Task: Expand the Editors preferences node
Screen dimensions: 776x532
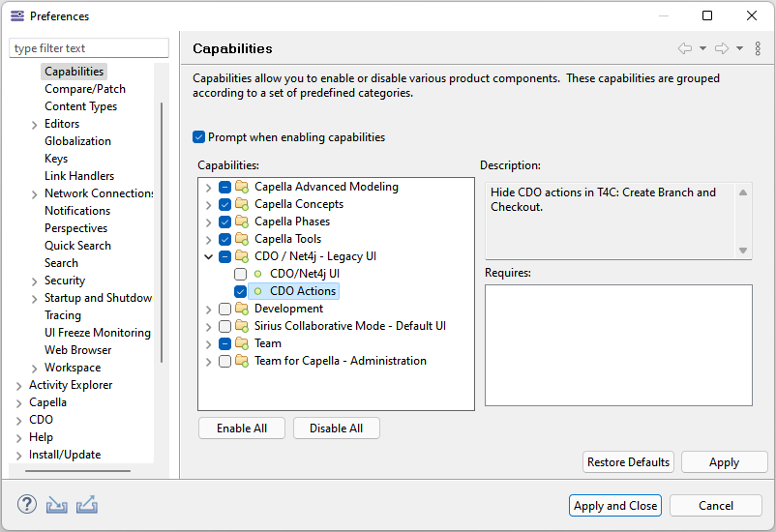Action: point(35,124)
